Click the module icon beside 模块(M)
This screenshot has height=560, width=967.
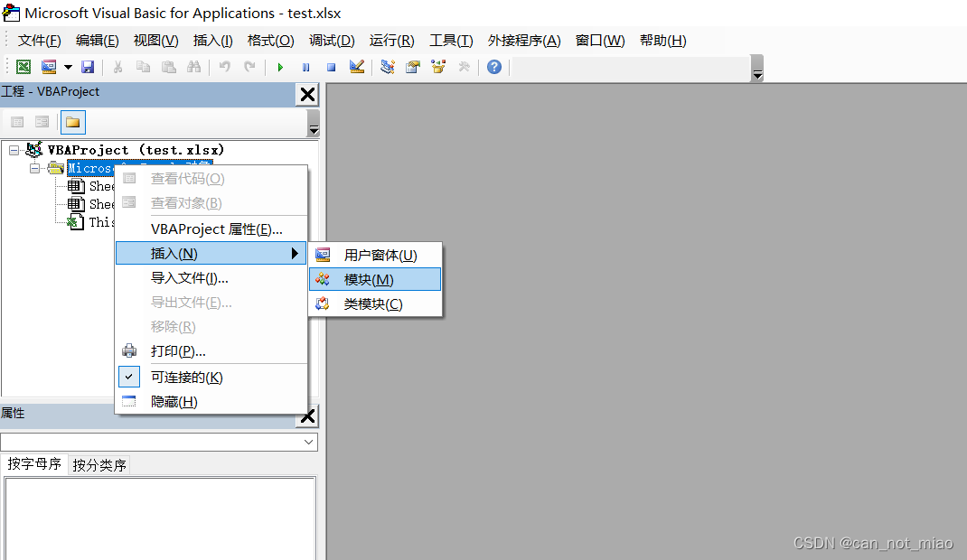pyautogui.click(x=323, y=279)
